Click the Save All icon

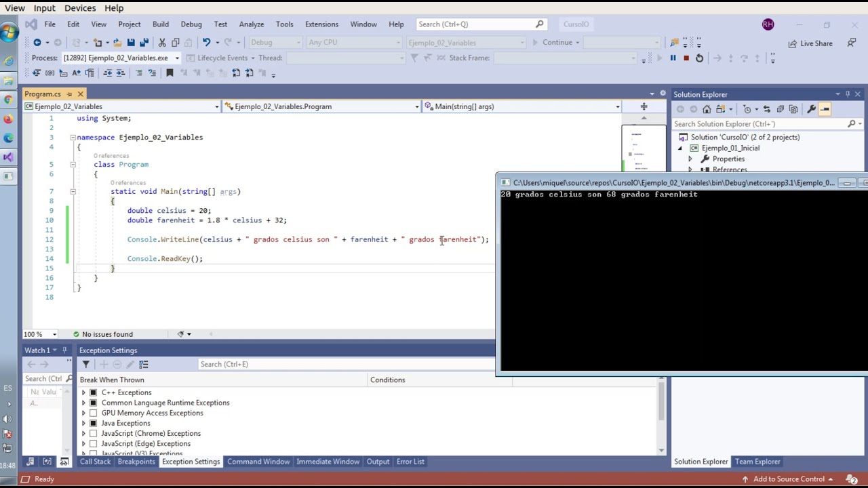(144, 43)
